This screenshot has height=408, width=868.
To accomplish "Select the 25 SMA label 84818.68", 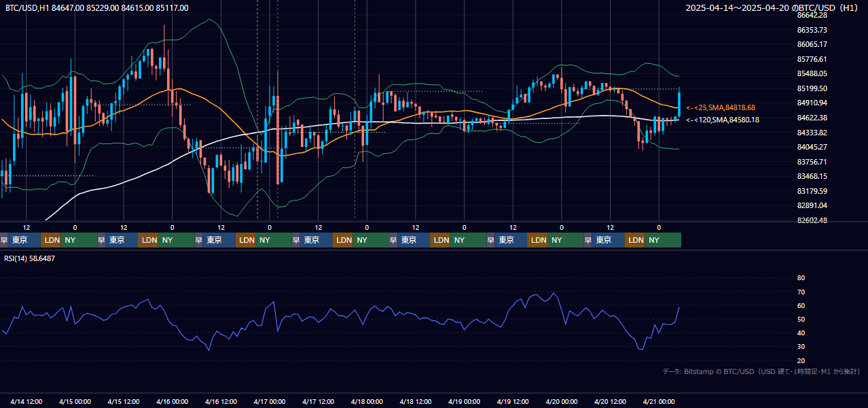I will (x=721, y=107).
